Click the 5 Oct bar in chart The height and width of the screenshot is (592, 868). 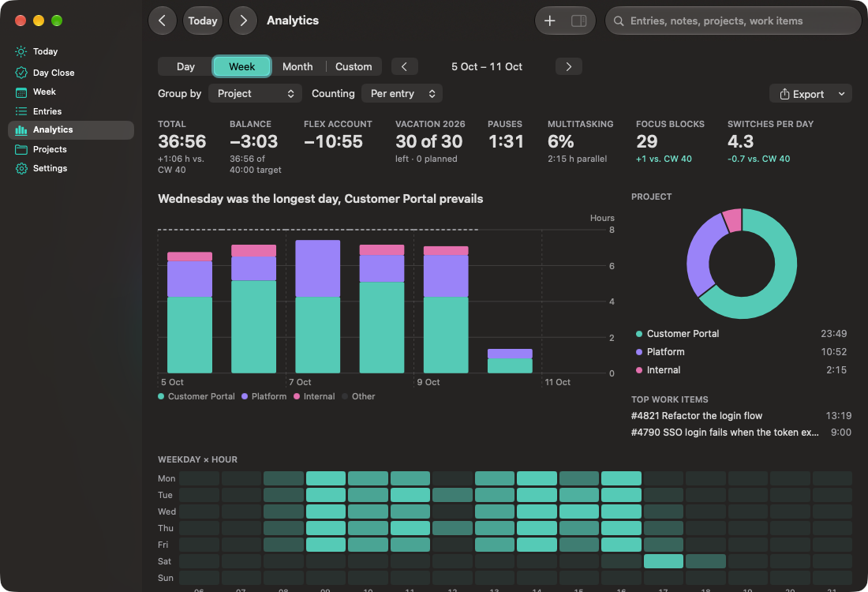coord(190,313)
